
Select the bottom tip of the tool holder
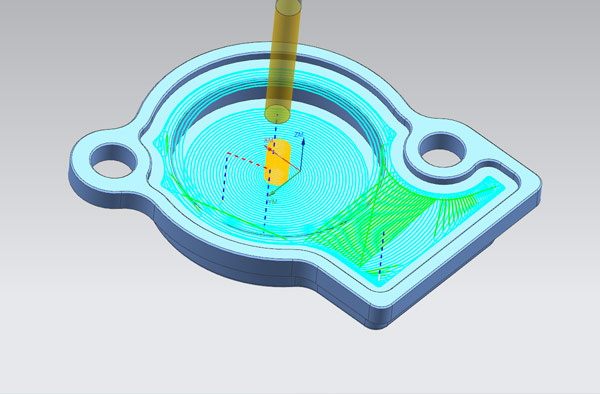277,115
